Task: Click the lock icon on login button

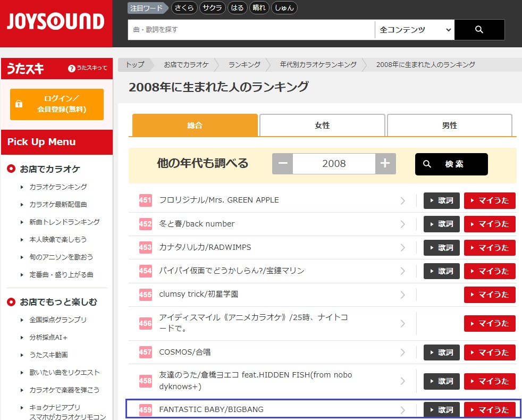Action: coord(19,104)
